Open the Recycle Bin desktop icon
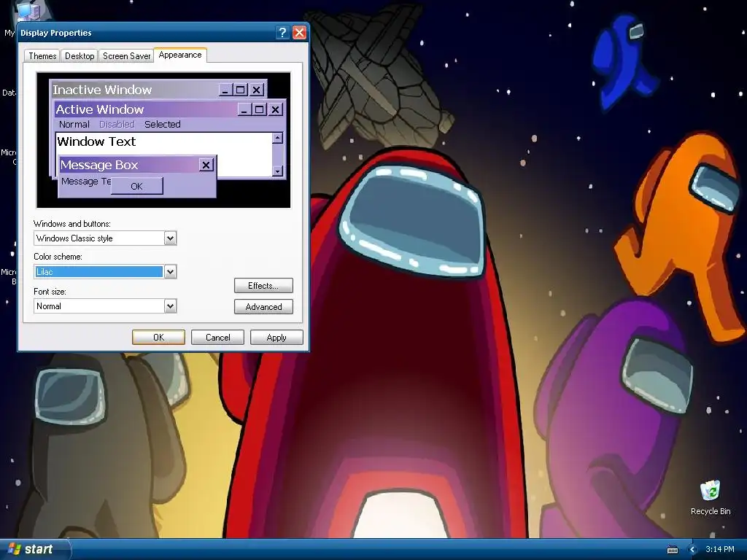The image size is (747, 560). 710,491
